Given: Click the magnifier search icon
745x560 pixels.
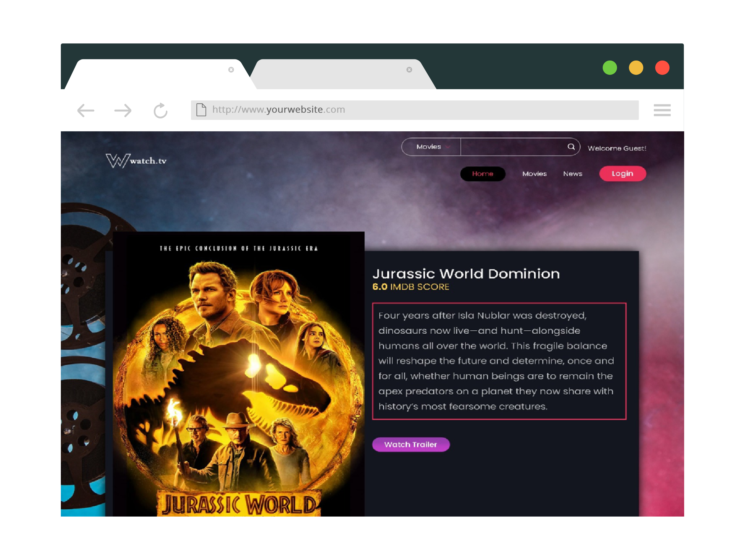Looking at the screenshot, I should tap(571, 147).
